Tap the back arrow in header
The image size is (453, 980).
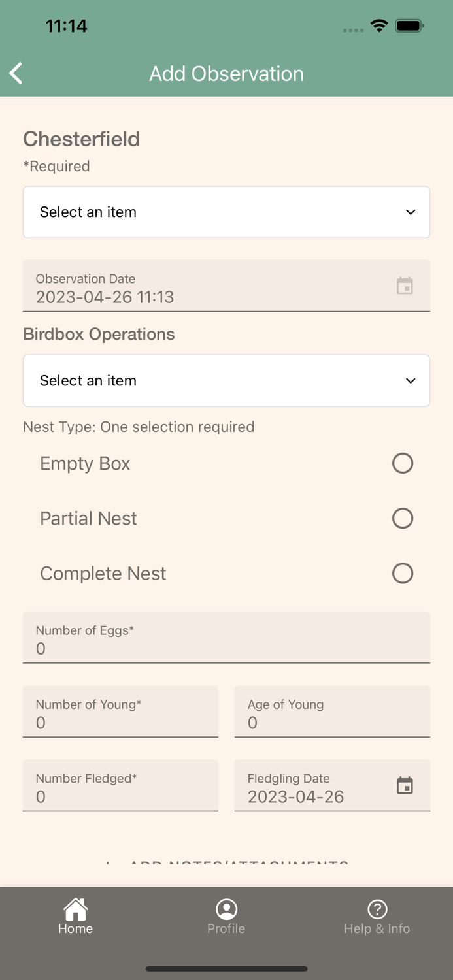tap(16, 73)
